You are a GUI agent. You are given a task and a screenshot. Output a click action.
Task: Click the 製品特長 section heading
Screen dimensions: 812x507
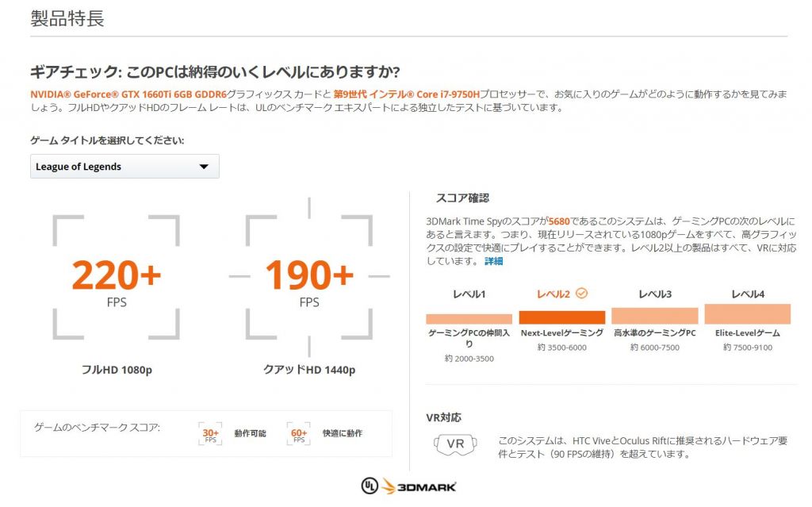point(67,19)
